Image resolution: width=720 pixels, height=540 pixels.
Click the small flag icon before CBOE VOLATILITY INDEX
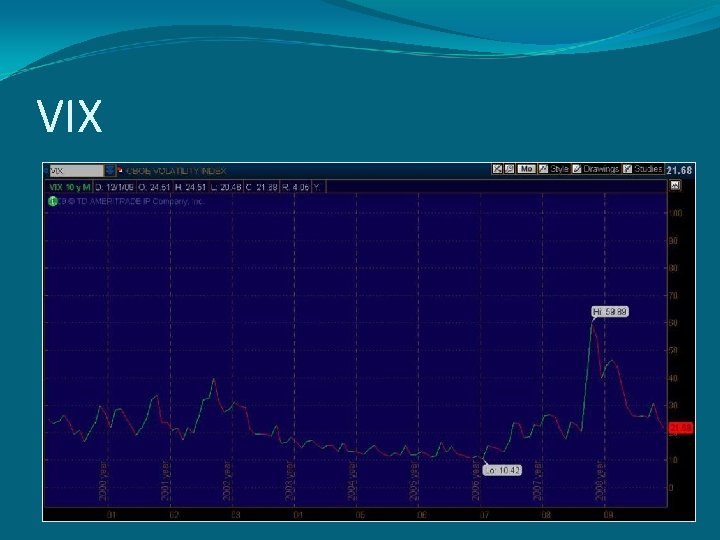tap(120, 170)
